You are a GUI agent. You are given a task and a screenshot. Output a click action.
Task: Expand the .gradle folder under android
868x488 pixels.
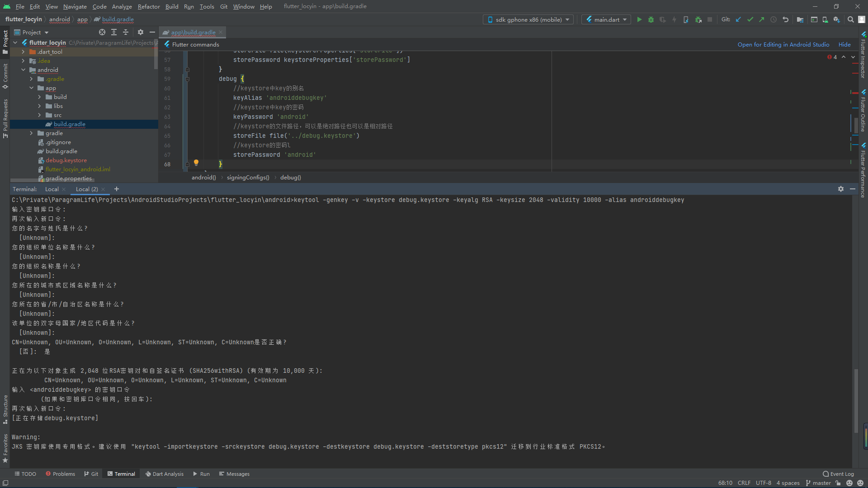coord(31,79)
